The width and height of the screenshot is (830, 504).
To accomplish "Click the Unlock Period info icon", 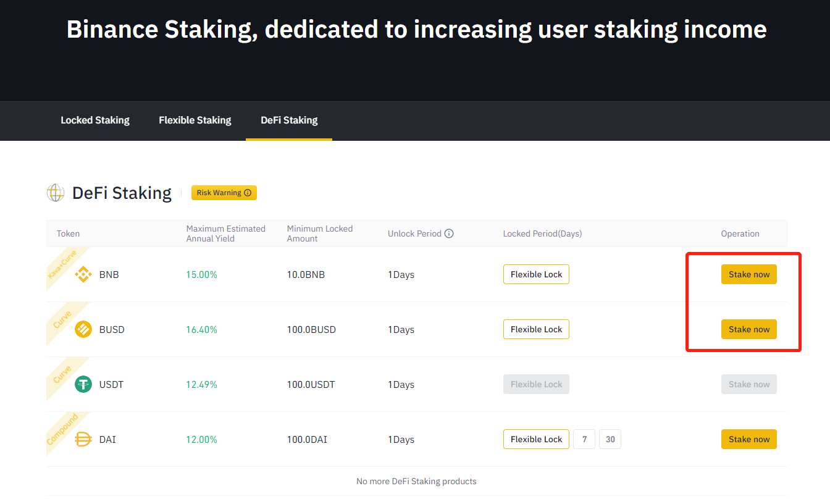I will (x=449, y=233).
